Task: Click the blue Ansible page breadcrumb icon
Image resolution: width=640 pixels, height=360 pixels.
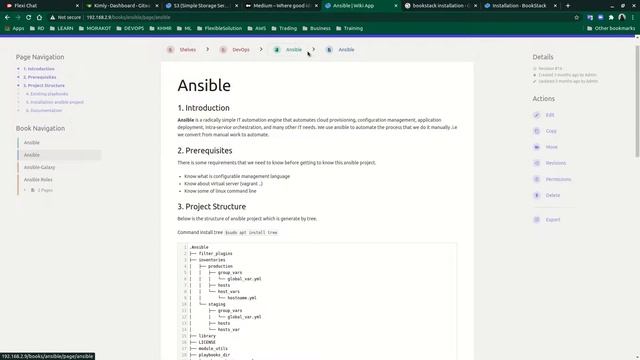Action: coord(329,50)
